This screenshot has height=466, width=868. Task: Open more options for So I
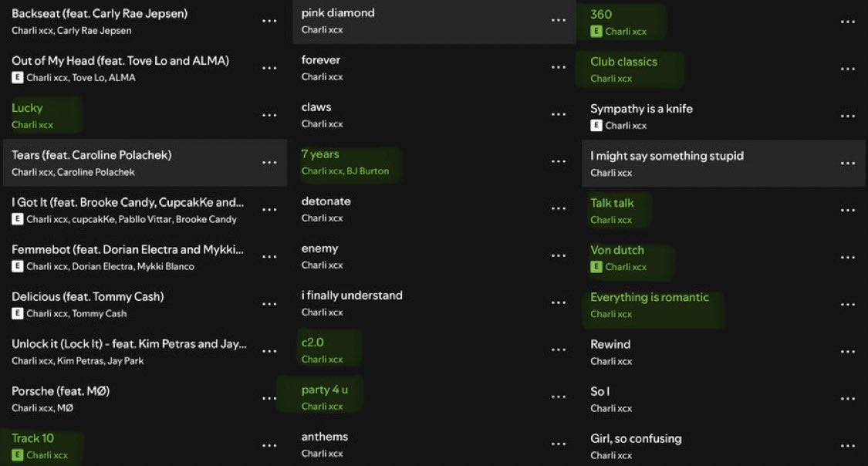[847, 398]
